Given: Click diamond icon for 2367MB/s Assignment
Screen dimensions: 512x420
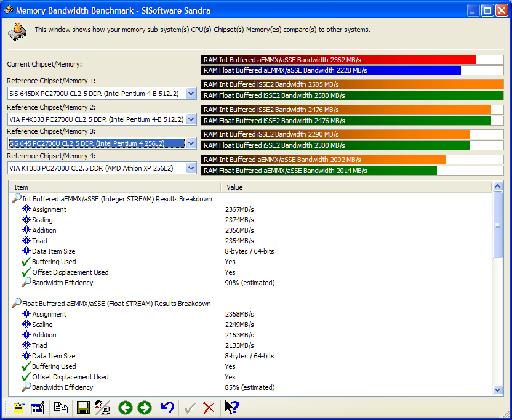Looking at the screenshot, I should point(26,209).
